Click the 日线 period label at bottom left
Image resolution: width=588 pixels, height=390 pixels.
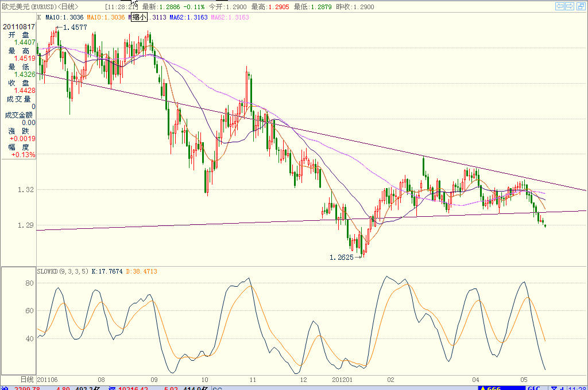[27, 380]
